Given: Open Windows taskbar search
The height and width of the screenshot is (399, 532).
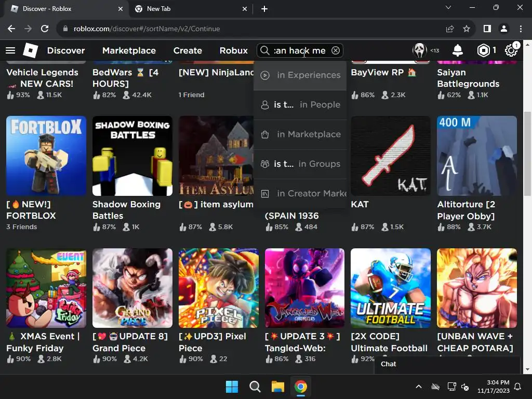Looking at the screenshot, I should tap(255, 387).
